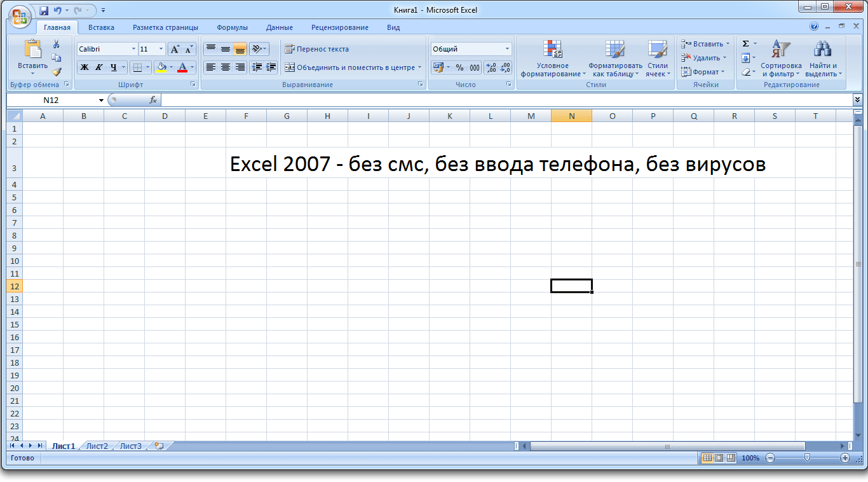Screen dimensions: 868x482
Task: Apply percent style format
Action: pos(459,67)
